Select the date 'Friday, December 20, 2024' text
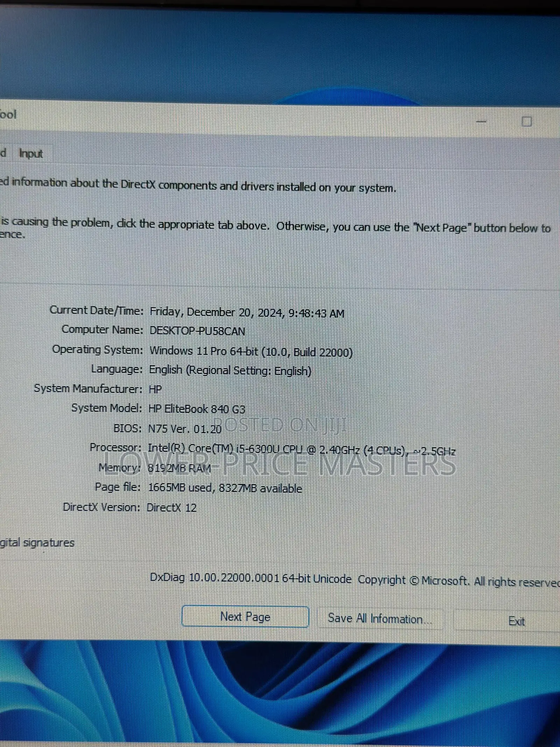The image size is (560, 747). click(x=216, y=312)
